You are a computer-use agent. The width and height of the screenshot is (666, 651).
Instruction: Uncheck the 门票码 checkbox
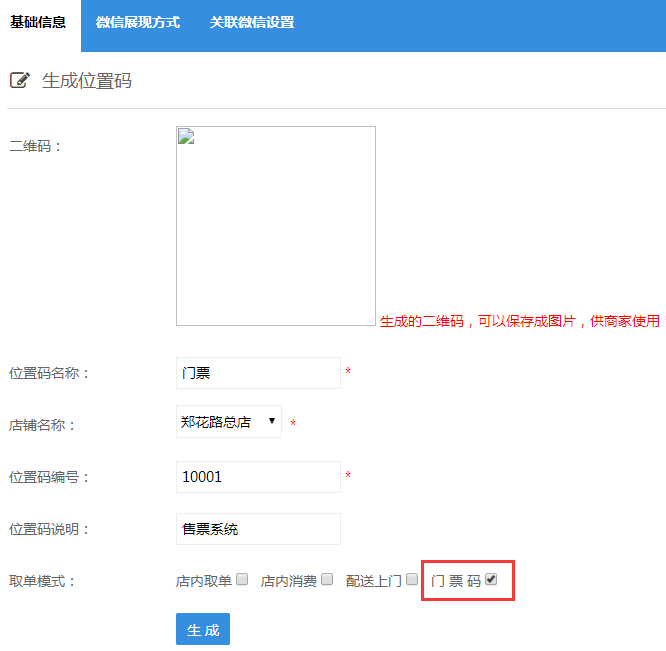491,579
